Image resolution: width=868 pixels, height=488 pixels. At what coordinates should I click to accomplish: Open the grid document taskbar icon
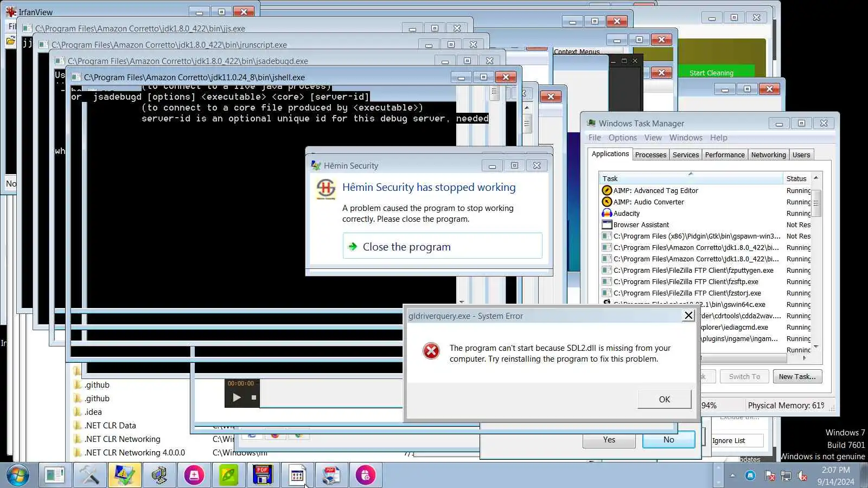coord(297,476)
